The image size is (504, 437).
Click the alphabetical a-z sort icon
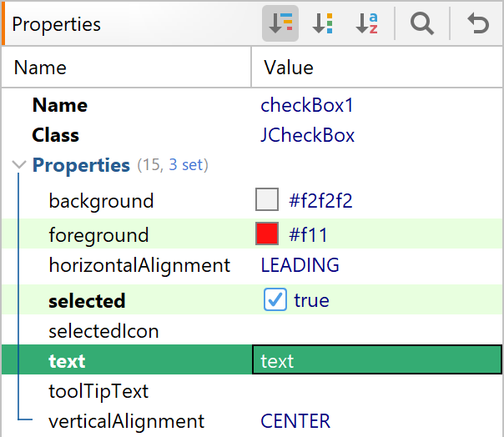367,23
